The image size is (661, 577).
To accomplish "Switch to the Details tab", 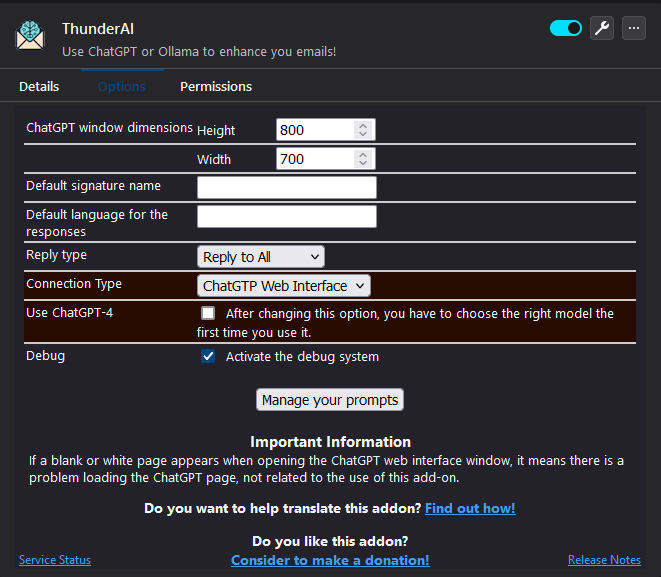I will coord(39,86).
